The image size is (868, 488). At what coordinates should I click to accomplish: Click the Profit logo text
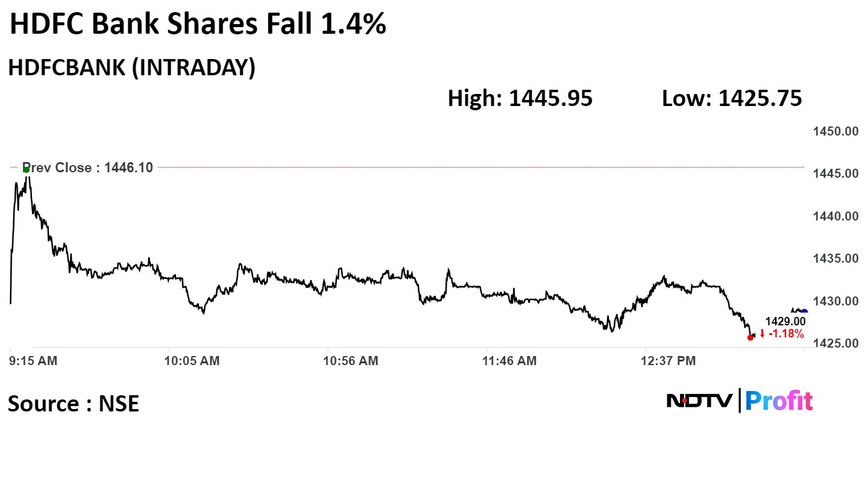tap(779, 401)
